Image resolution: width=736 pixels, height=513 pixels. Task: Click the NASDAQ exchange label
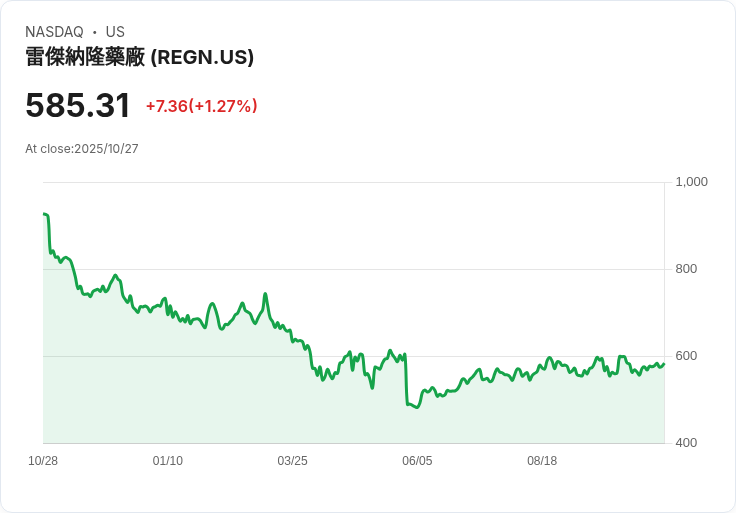[x=54, y=32]
